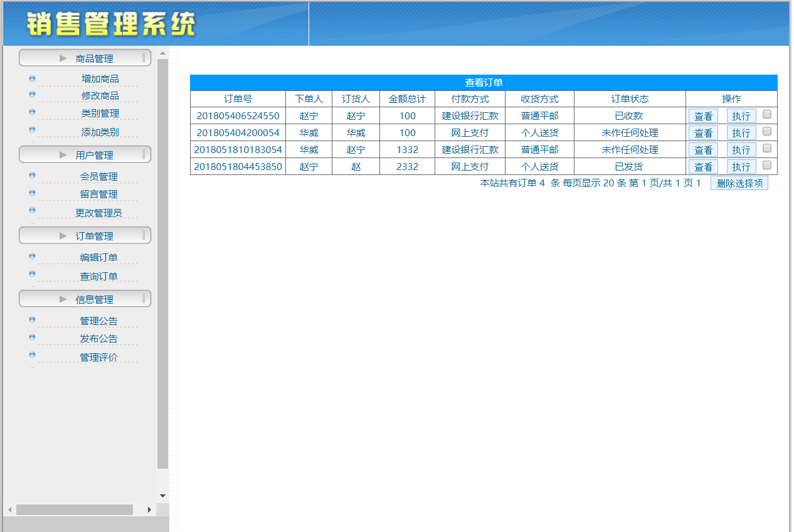
Task: Click the sidebar's right scroll arrow
Action: [x=149, y=510]
